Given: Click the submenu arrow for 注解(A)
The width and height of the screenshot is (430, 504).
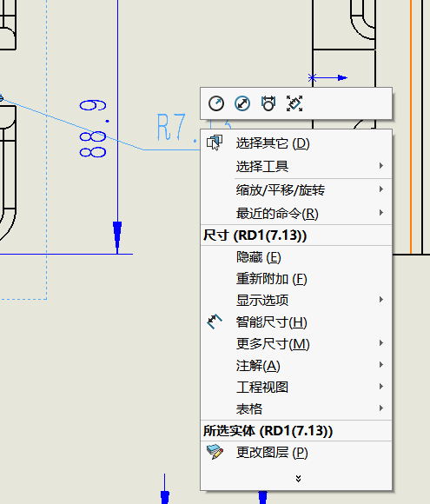Looking at the screenshot, I should 381,364.
